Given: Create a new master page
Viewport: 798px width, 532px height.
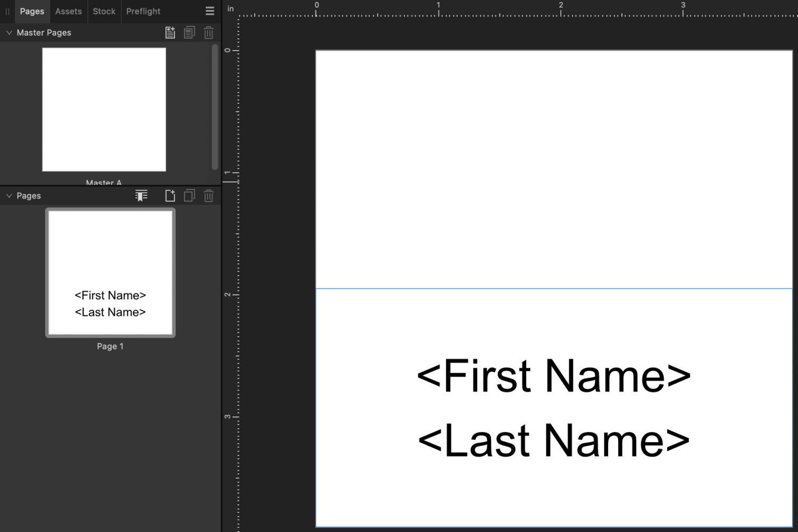Looking at the screenshot, I should 170,32.
